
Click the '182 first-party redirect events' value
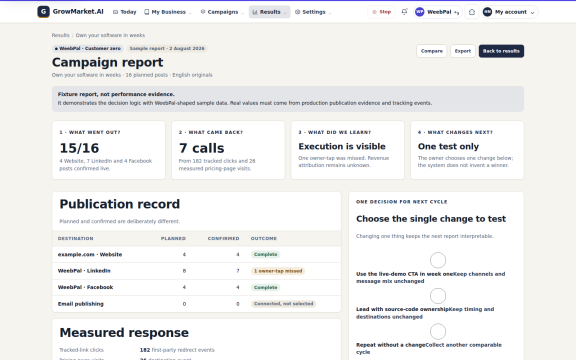[x=177, y=350]
